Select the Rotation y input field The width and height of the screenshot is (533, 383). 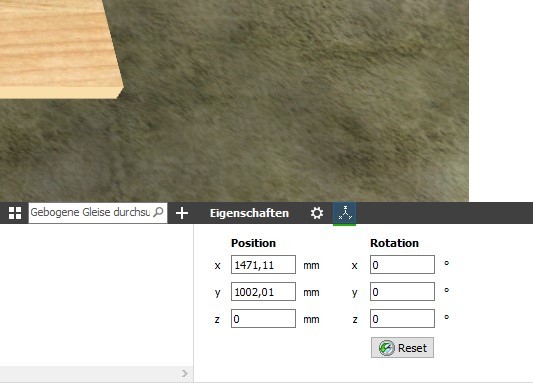[x=402, y=292]
